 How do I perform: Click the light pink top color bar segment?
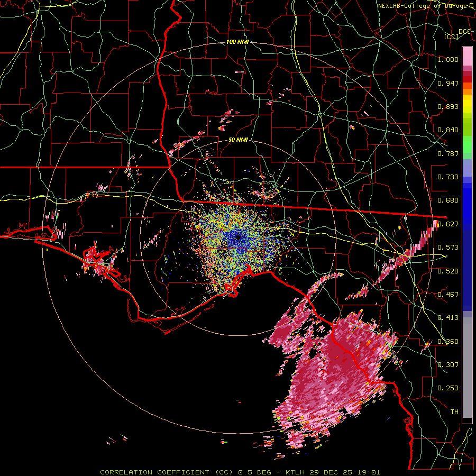467,56
